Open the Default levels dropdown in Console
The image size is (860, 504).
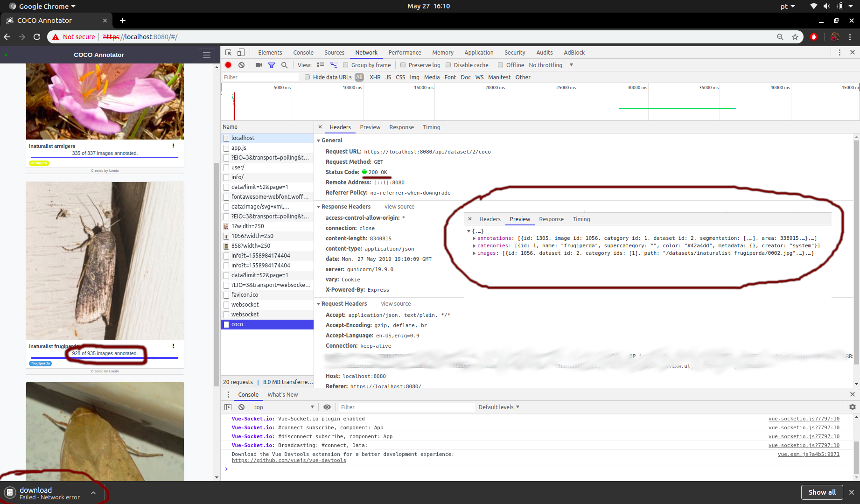tap(498, 407)
